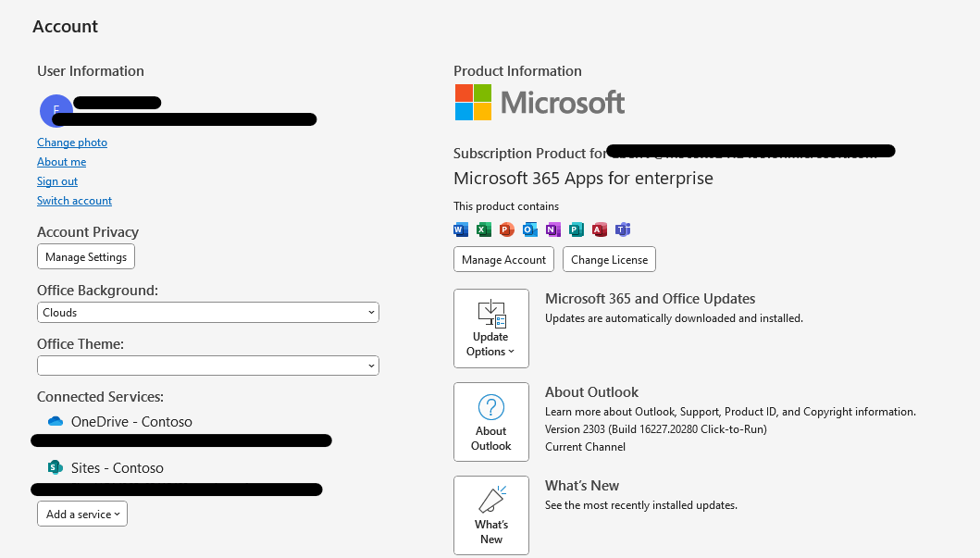Viewport: 980px width, 558px height.
Task: Click the Switch account link
Action: tap(74, 201)
